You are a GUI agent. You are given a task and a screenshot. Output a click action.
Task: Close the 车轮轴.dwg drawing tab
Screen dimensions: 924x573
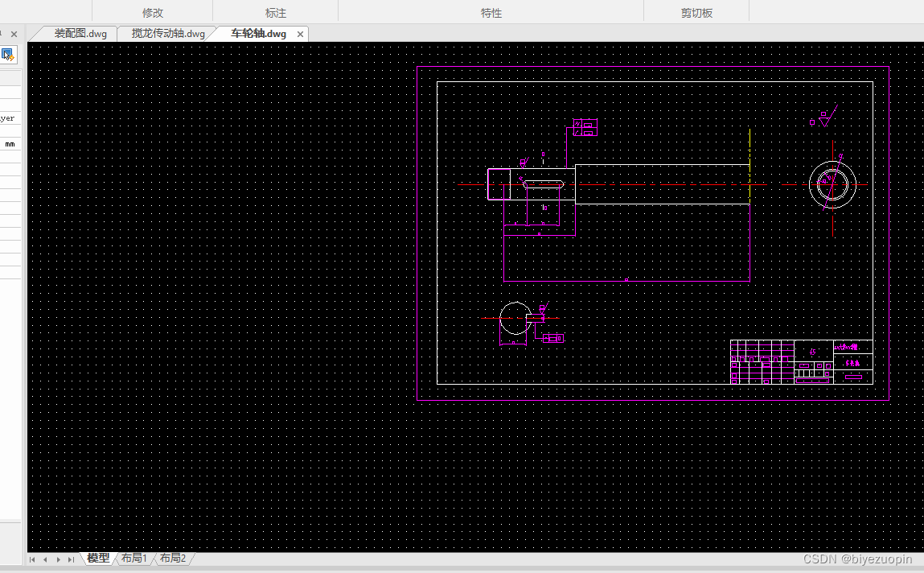coord(300,34)
